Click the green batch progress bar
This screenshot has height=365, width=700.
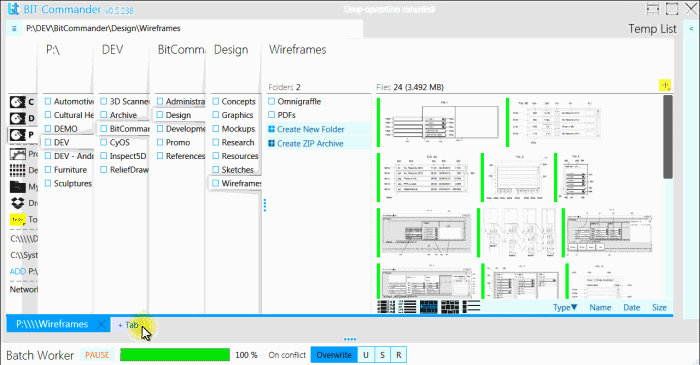pos(175,355)
